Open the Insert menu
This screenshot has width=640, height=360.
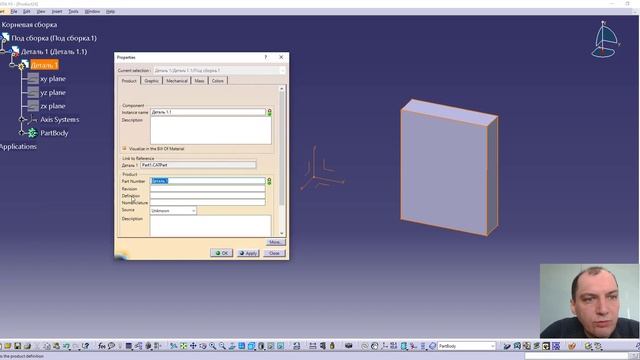click(57, 11)
